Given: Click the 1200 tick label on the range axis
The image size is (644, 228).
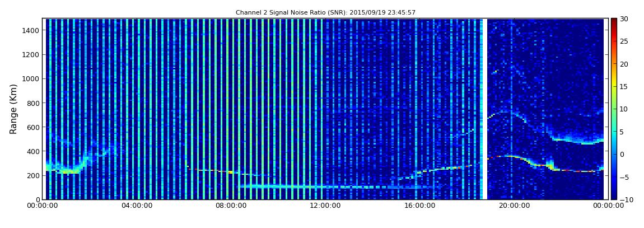Looking at the screenshot, I should [31, 55].
